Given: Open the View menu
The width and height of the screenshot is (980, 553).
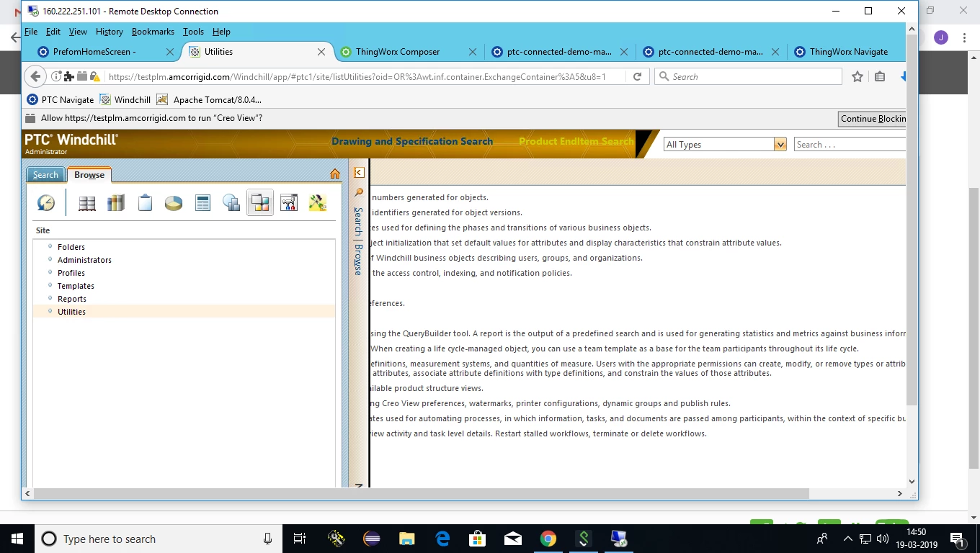Looking at the screenshot, I should click(78, 32).
